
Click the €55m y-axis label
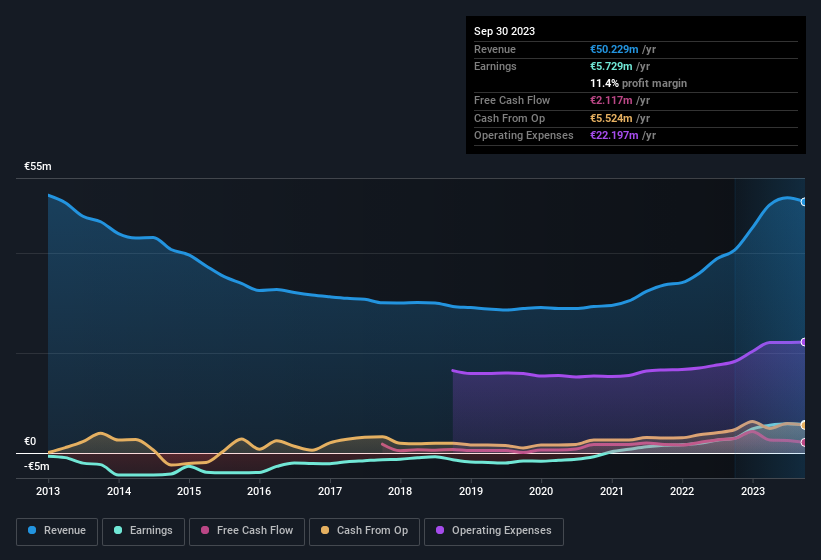[38, 166]
